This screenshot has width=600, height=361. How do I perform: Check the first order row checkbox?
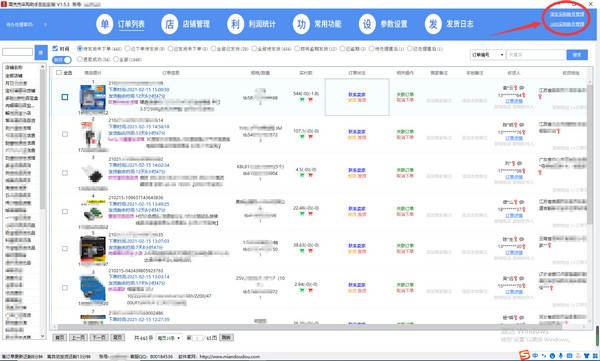[x=65, y=97]
